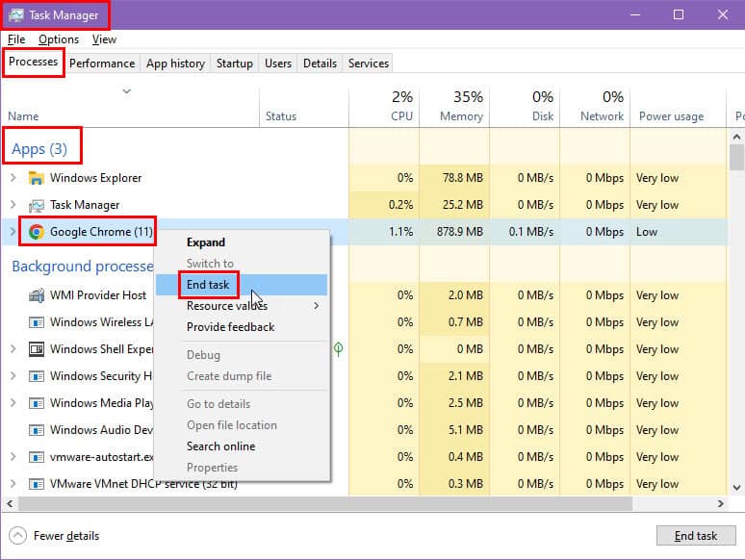Viewport: 745px width, 560px height.
Task: Switch to the Performance tab
Action: (102, 64)
